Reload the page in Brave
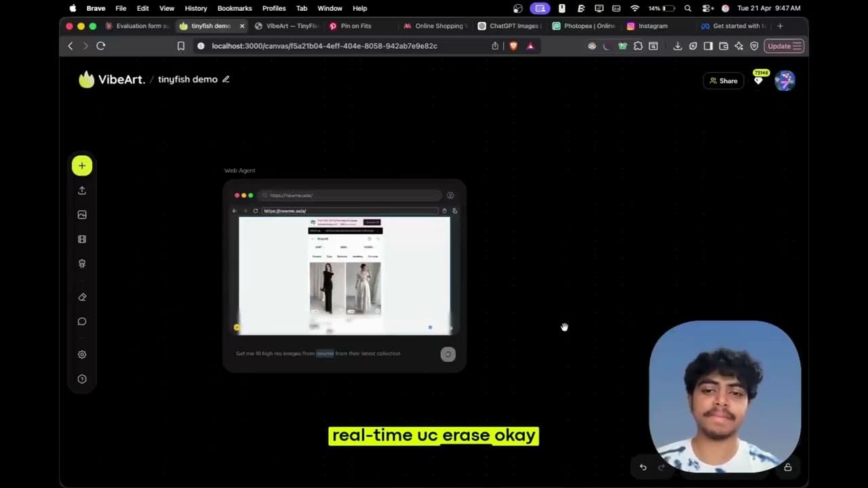This screenshot has width=868, height=488. (101, 46)
